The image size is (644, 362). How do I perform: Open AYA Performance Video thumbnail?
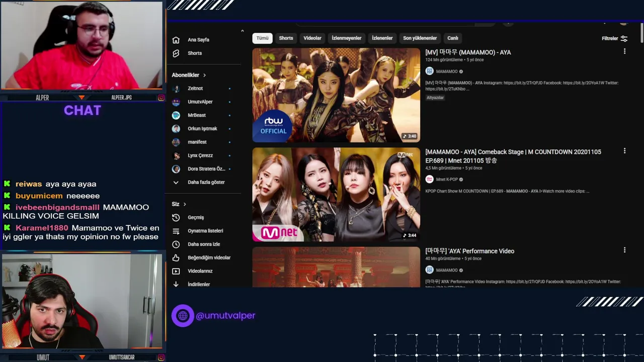pyautogui.click(x=336, y=267)
